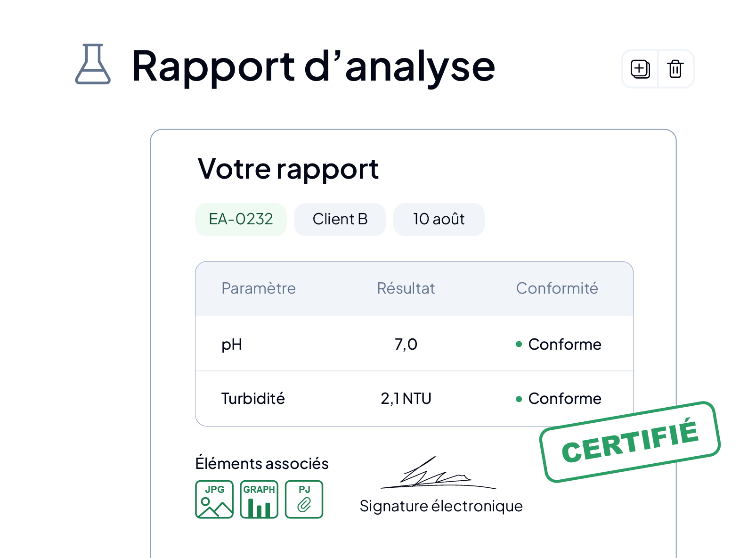Viewport: 756px width, 558px height.
Task: Click Turbidité Conforme status indicator
Action: point(559,399)
